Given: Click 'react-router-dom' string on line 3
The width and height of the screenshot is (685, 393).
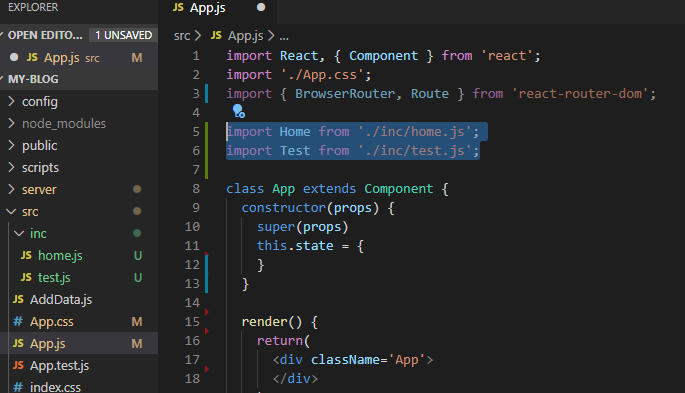Looking at the screenshot, I should point(580,93).
